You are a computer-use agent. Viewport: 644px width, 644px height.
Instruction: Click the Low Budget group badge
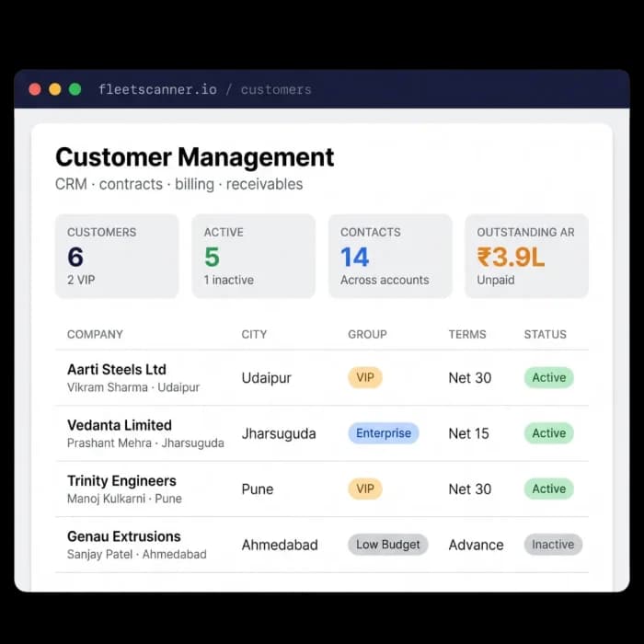[x=388, y=545]
